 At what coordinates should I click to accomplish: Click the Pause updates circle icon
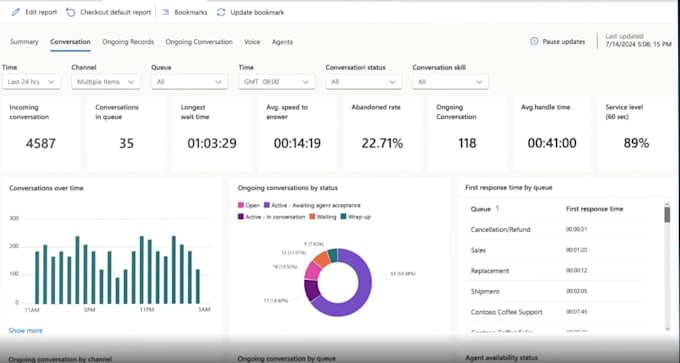tap(534, 41)
